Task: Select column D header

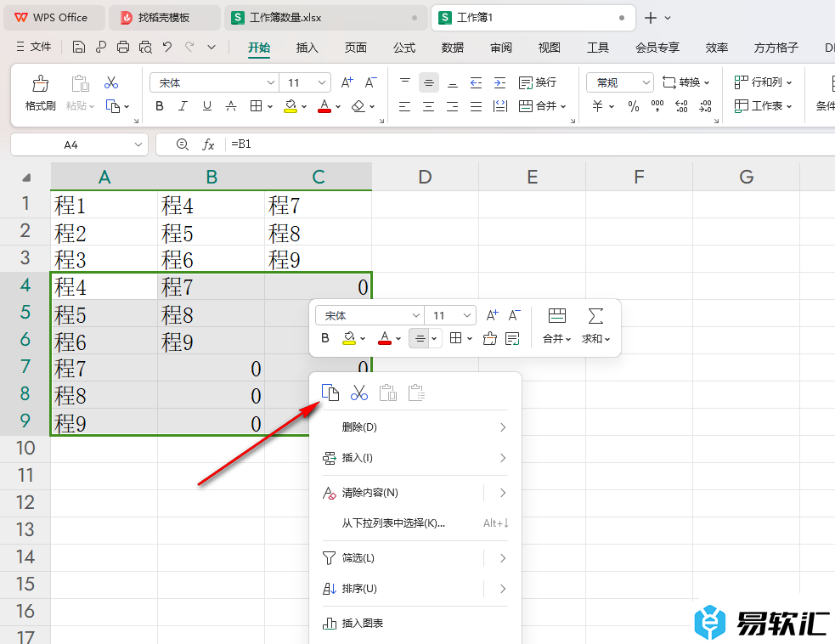Action: (x=425, y=177)
